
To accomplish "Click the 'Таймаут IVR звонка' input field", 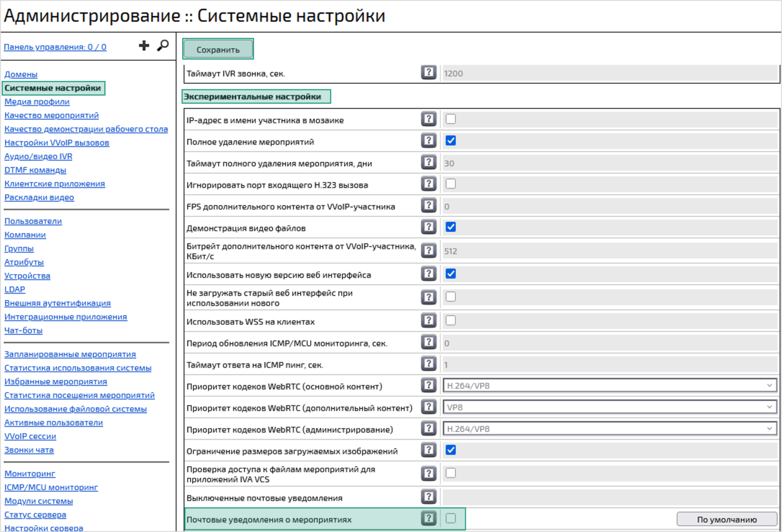I will click(609, 72).
